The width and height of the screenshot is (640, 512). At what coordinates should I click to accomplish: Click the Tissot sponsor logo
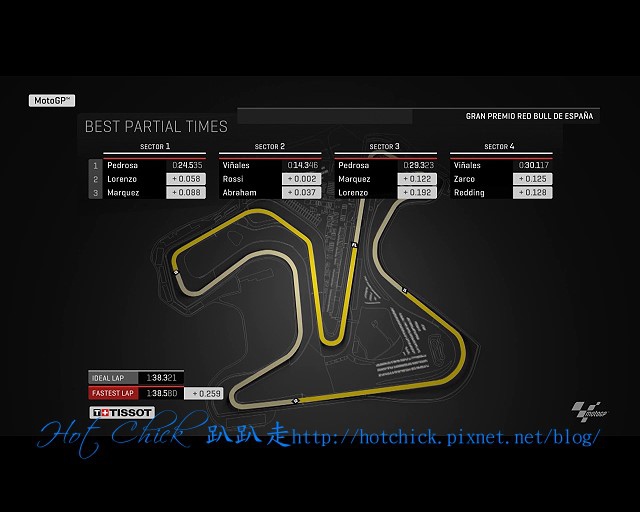pyautogui.click(x=122, y=413)
